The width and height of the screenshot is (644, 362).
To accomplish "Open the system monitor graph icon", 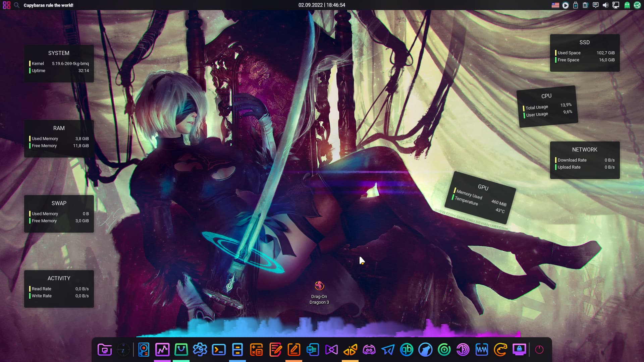I will 162,350.
